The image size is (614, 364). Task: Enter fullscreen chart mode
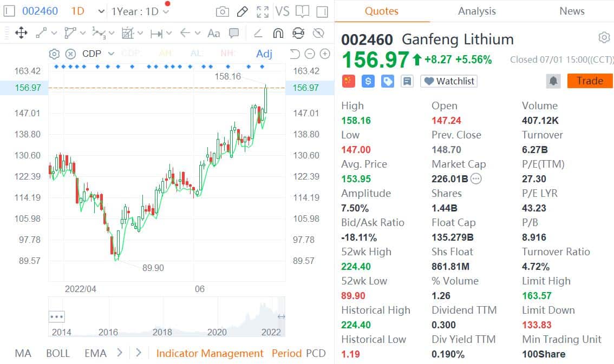point(262,11)
